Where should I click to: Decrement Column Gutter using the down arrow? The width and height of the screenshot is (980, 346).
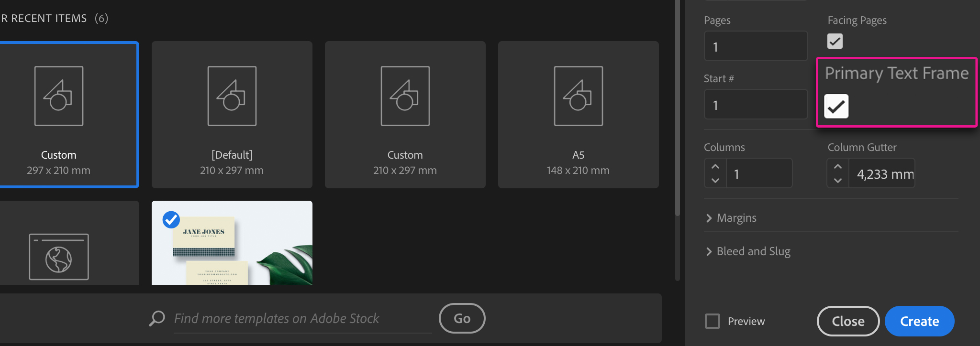coord(838,180)
